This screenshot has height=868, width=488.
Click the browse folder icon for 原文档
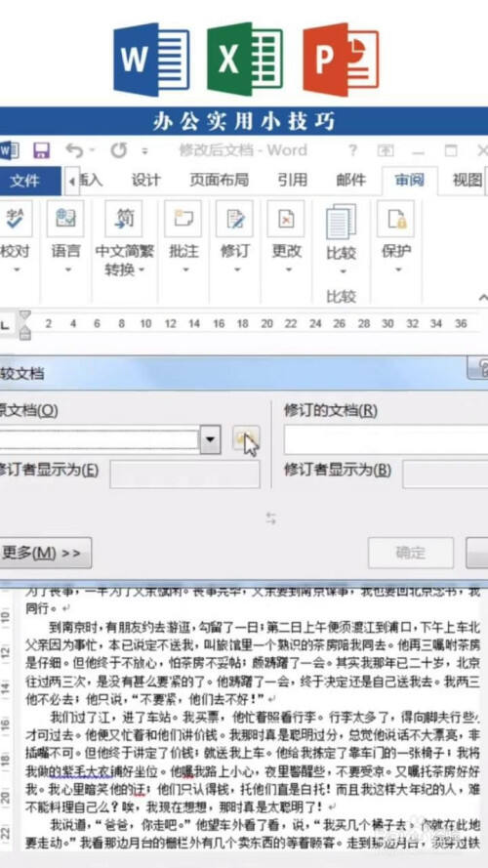(245, 440)
